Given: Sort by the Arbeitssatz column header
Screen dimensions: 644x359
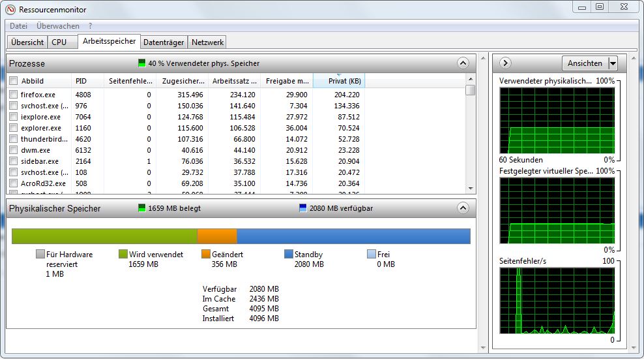Looking at the screenshot, I should 235,80.
